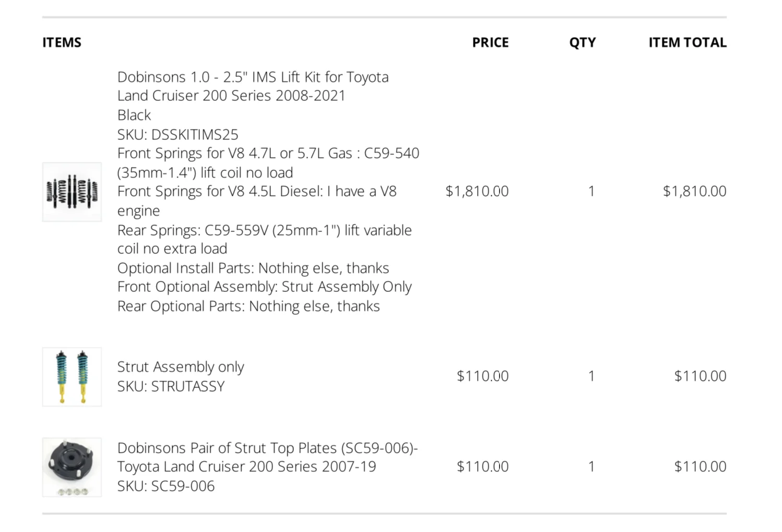Click the ITEMS column header
Viewport: 782px width, 532px height.
coord(62,42)
